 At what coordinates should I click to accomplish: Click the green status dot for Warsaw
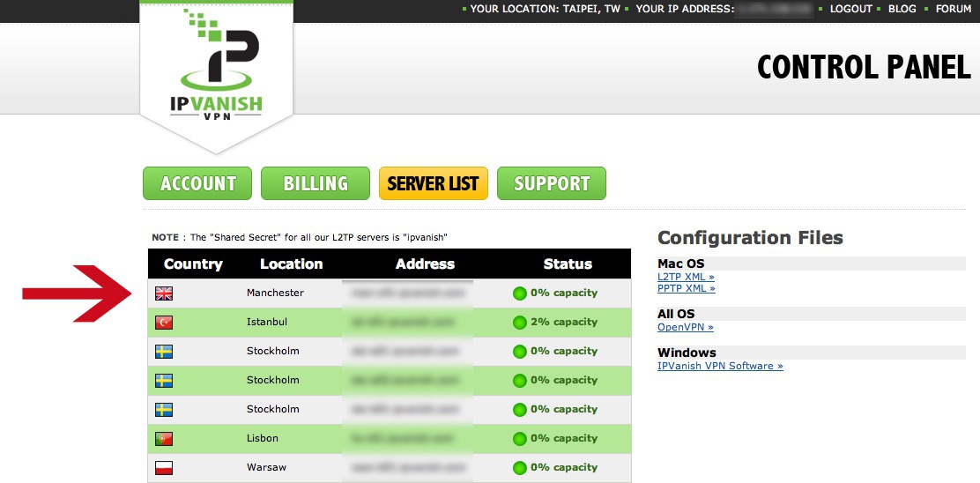519,467
